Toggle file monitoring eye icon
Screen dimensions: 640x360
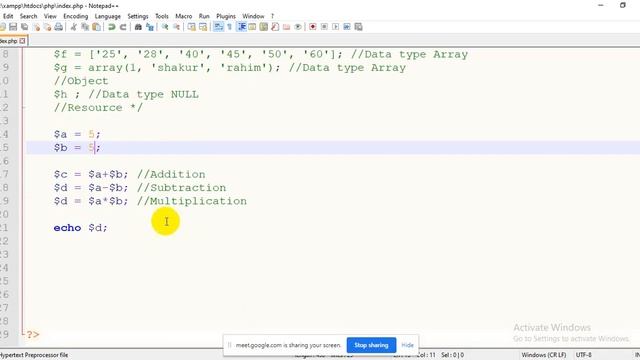point(298,27)
